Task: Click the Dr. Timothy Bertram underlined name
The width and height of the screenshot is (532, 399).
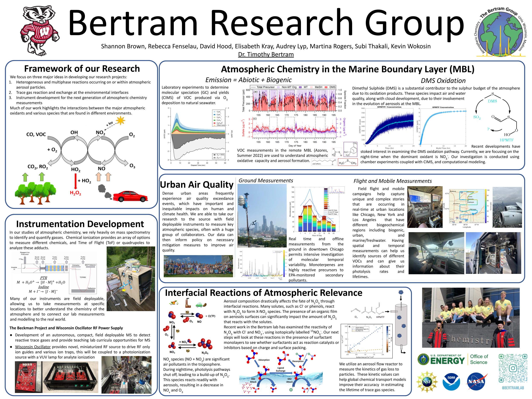Action: pyautogui.click(x=266, y=54)
